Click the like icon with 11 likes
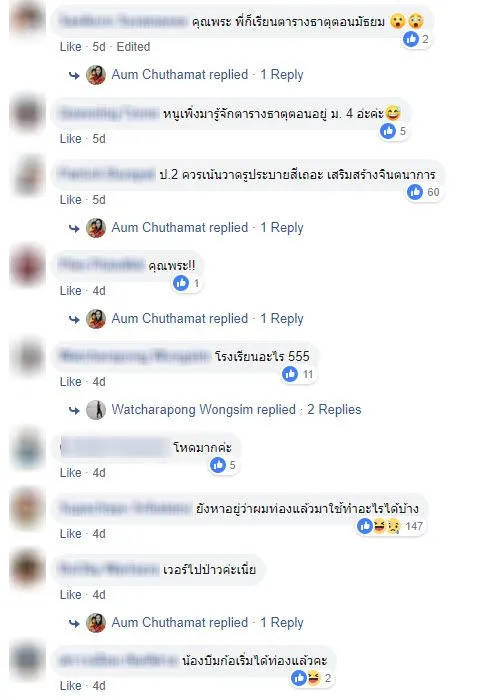The height and width of the screenshot is (698, 498). tap(290, 374)
